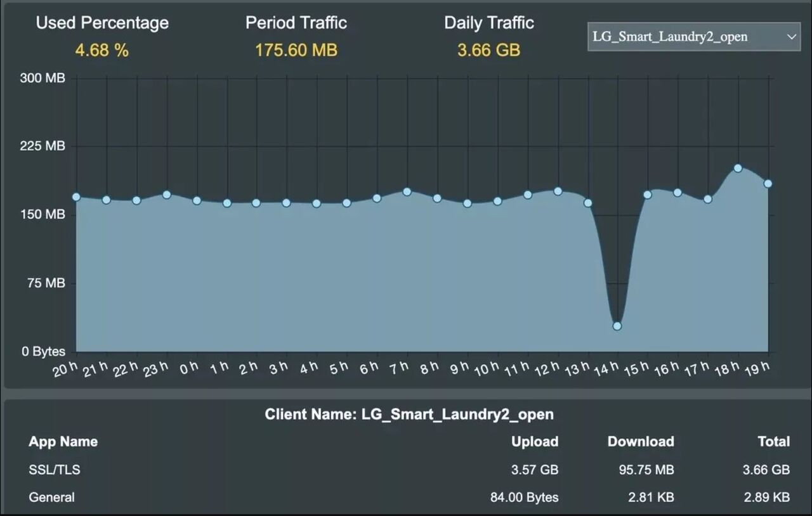Click the 15 h data point
The height and width of the screenshot is (516, 812).
(x=648, y=195)
